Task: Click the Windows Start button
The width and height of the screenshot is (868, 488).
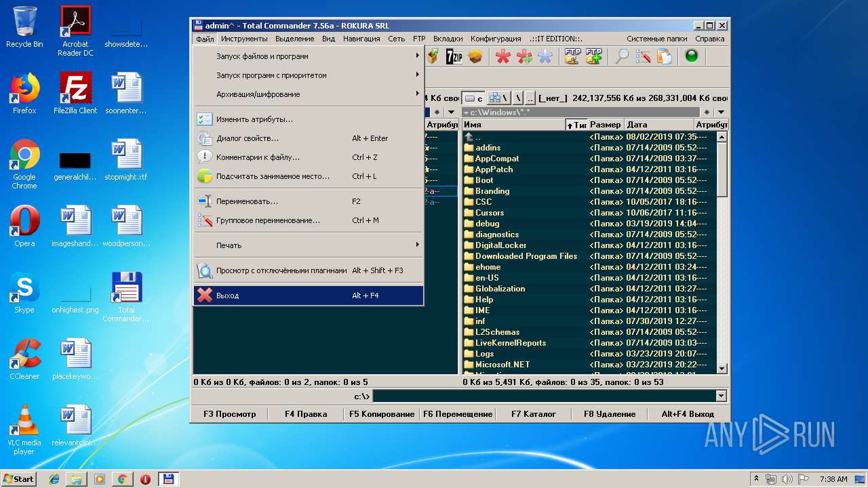Action: [19, 479]
